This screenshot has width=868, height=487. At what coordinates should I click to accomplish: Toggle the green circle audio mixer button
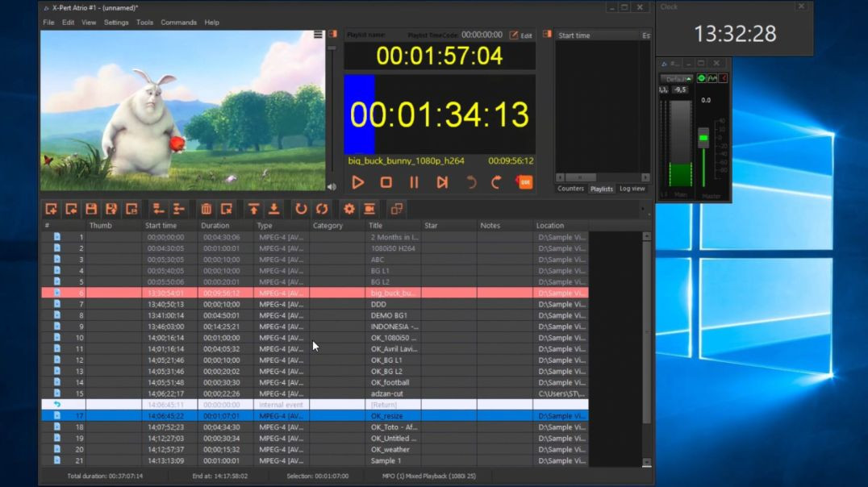(x=701, y=78)
